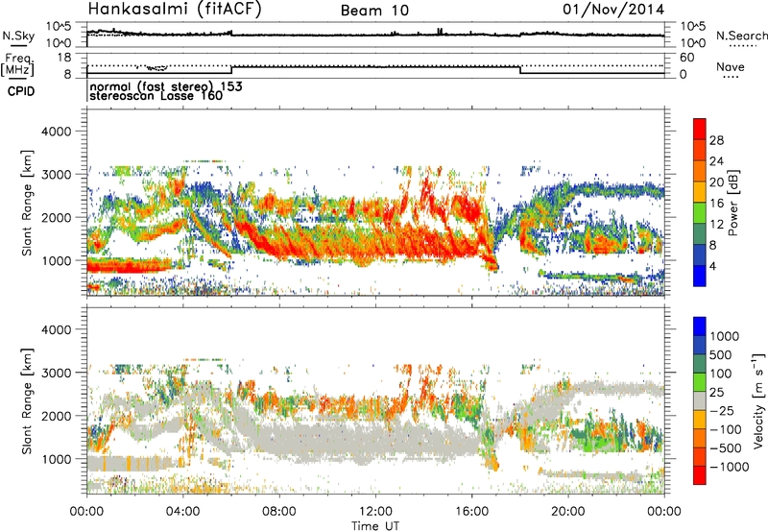Click inside the backscatter power plot

point(375,203)
